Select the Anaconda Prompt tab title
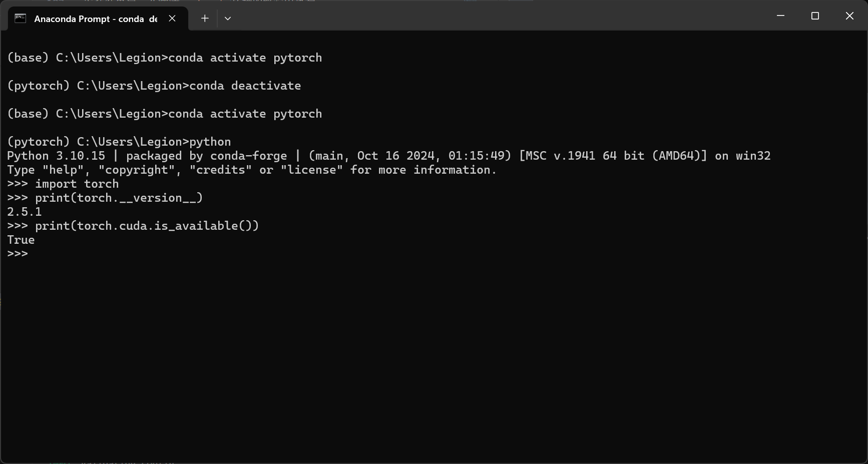The width and height of the screenshot is (868, 464). 96,19
